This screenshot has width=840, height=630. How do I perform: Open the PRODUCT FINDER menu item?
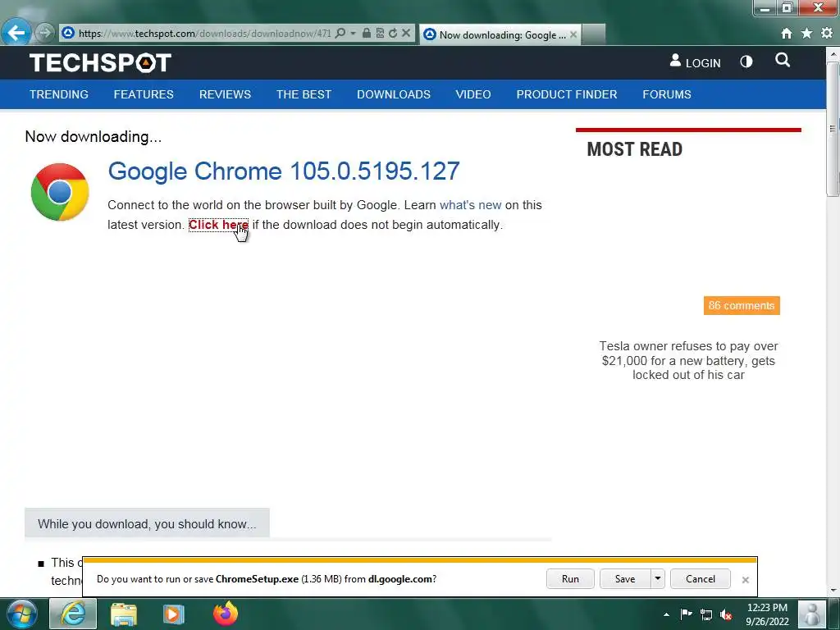pos(567,94)
